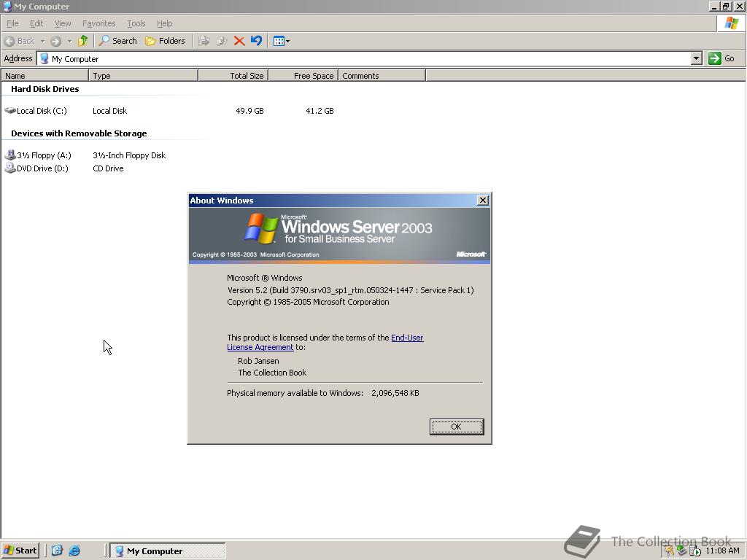This screenshot has height=560, width=747.
Task: Click the network connection tray icon
Action: 682,551
